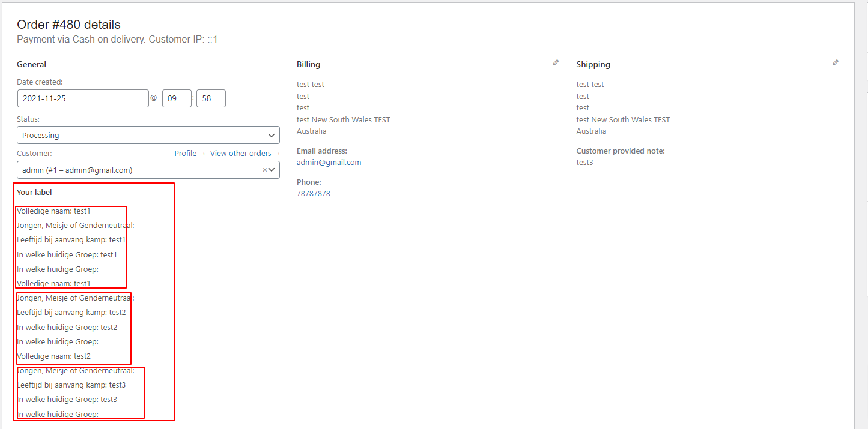Viewport: 868px width, 429px height.
Task: Click the Customer provided note label
Action: pos(621,151)
